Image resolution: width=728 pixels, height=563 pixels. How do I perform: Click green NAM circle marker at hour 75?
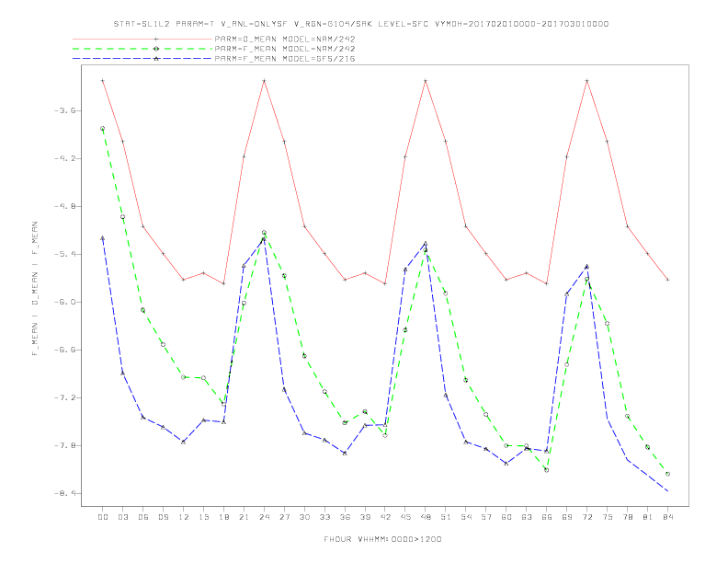click(x=608, y=323)
